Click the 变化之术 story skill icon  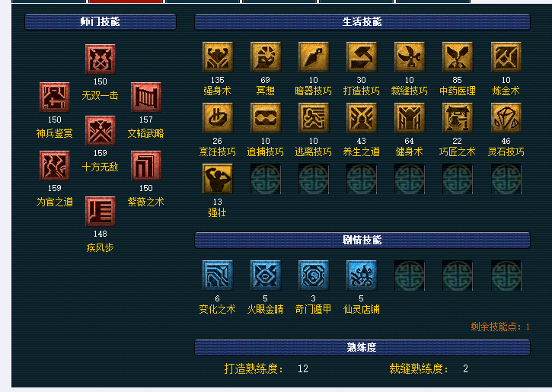click(x=218, y=276)
